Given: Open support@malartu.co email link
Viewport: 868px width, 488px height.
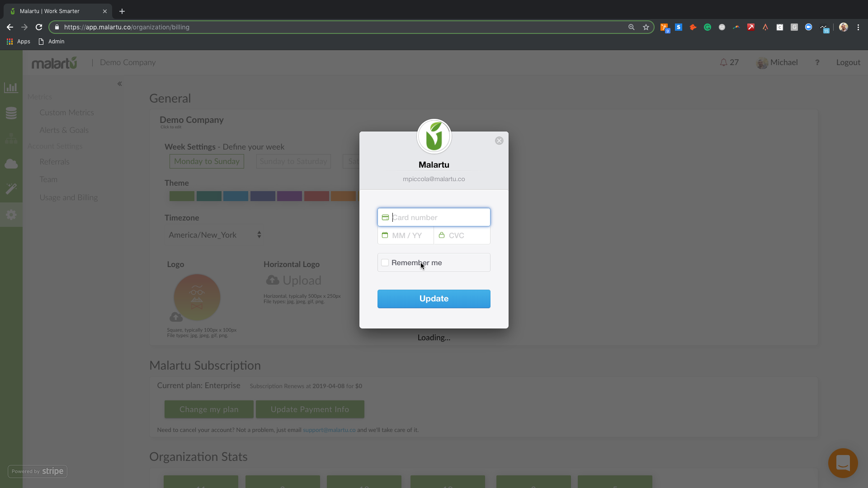Looking at the screenshot, I should pos(329,430).
